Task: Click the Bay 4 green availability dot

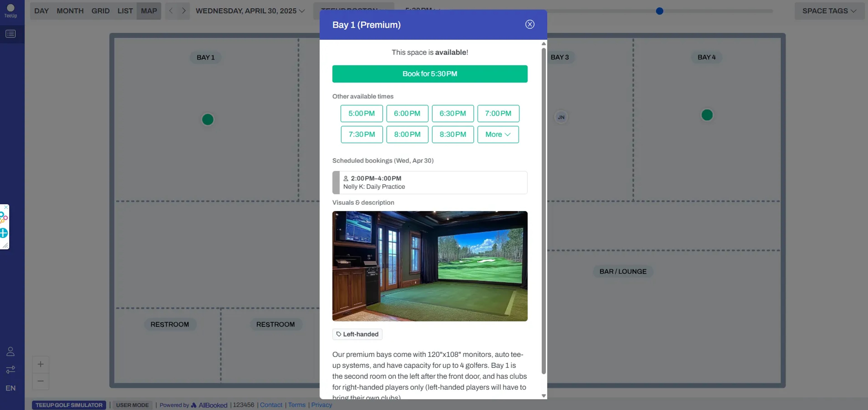Action: click(x=707, y=115)
